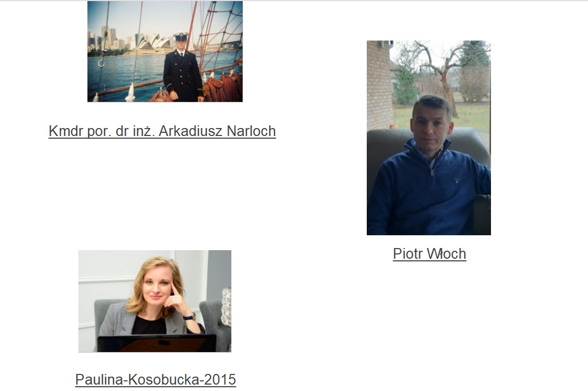Click the officer's white cap
Image resolution: width=588 pixels, height=391 pixels.
[x=181, y=36]
